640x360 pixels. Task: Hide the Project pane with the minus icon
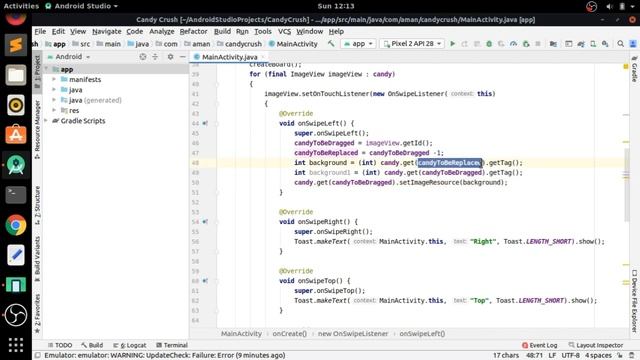click(x=182, y=57)
